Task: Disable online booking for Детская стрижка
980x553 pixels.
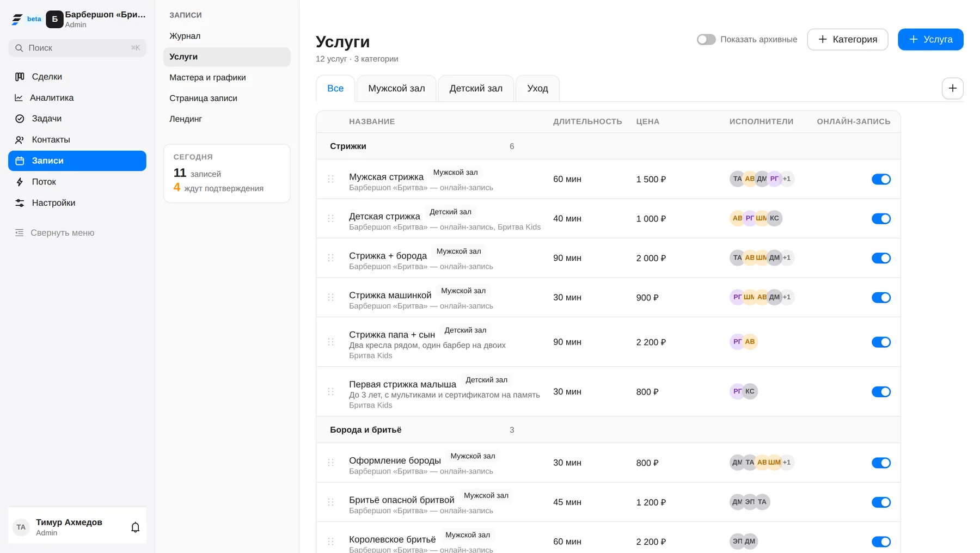Action: pyautogui.click(x=881, y=218)
